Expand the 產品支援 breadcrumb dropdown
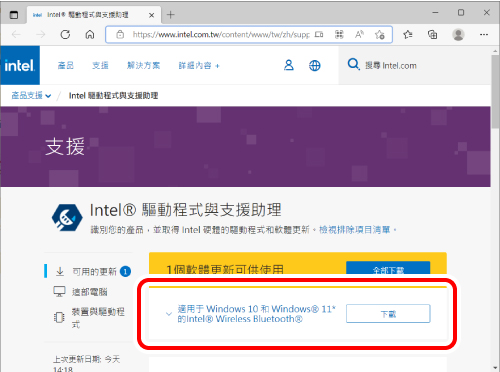The width and height of the screenshot is (500, 372). (31, 96)
